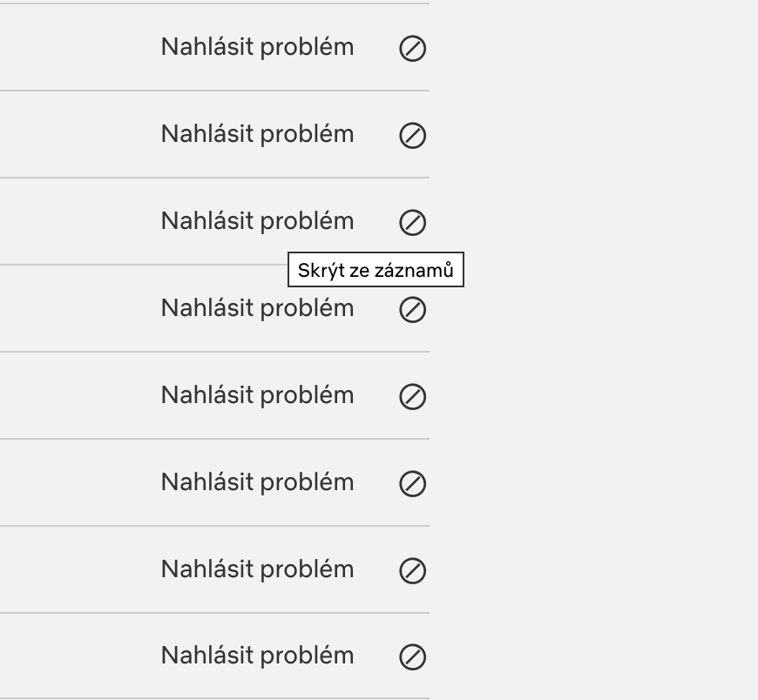Viewport: 758px width, 700px height.
Task: Report a problem for the third row
Action: 257,221
